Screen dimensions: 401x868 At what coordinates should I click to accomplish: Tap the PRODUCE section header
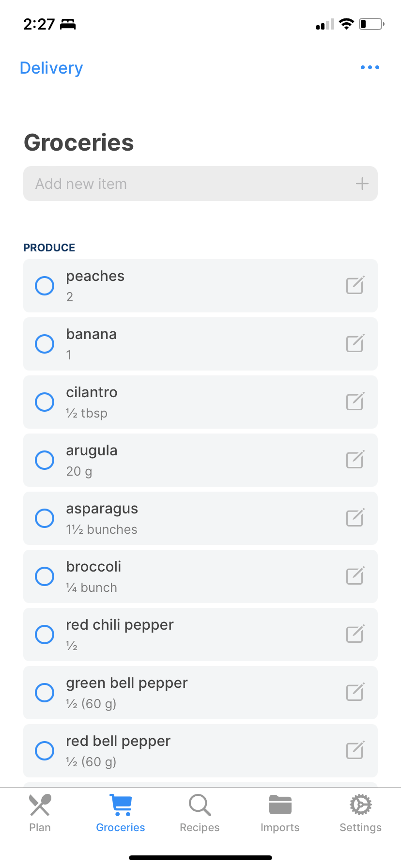(49, 248)
